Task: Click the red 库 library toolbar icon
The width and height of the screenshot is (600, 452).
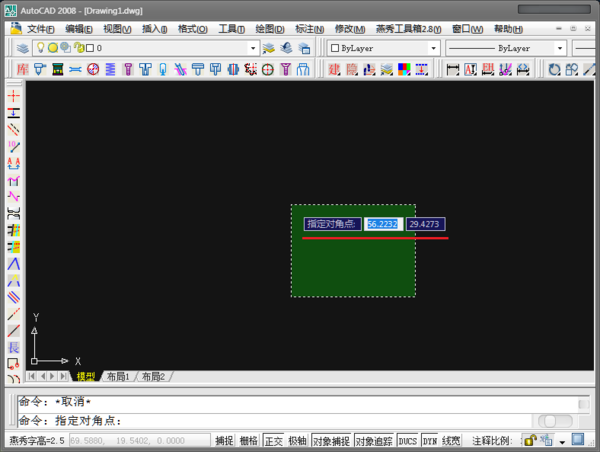Action: click(x=23, y=69)
